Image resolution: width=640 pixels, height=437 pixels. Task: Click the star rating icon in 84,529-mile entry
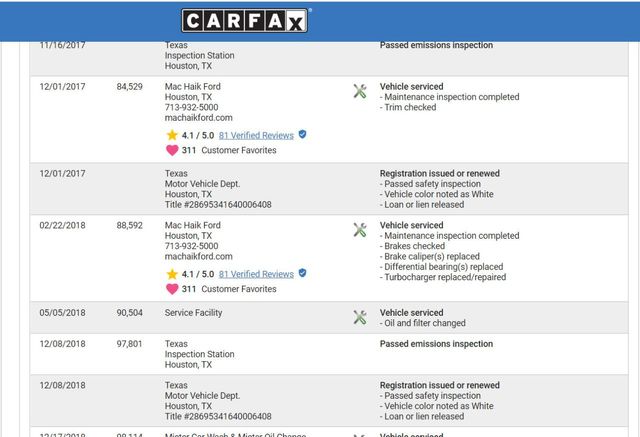[172, 134]
